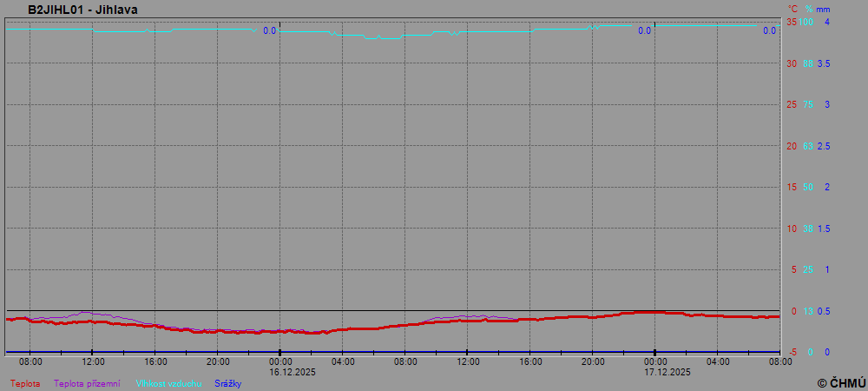Click the cyan 50 humidity axis value
868x391 pixels.
[x=808, y=187]
